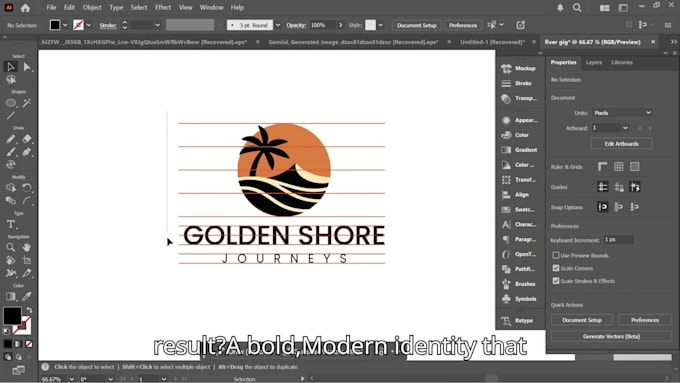Screen dimensions: 680x383
Task: Open the Style dropdown arrow
Action: [380, 25]
